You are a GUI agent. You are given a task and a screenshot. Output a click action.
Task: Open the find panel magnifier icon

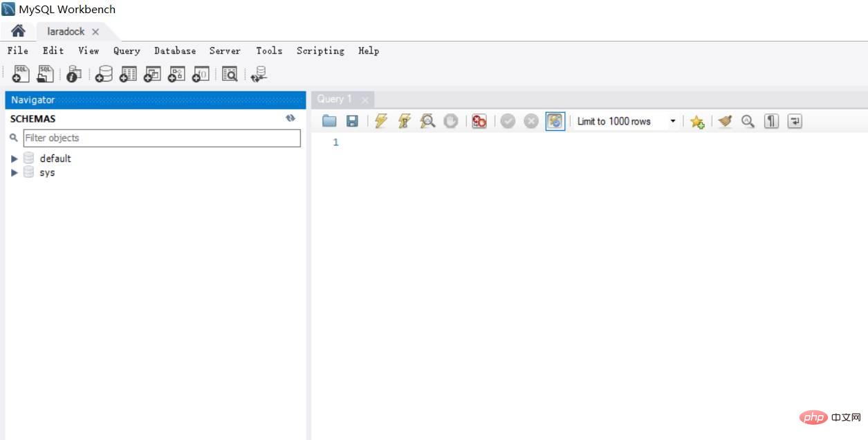click(748, 121)
